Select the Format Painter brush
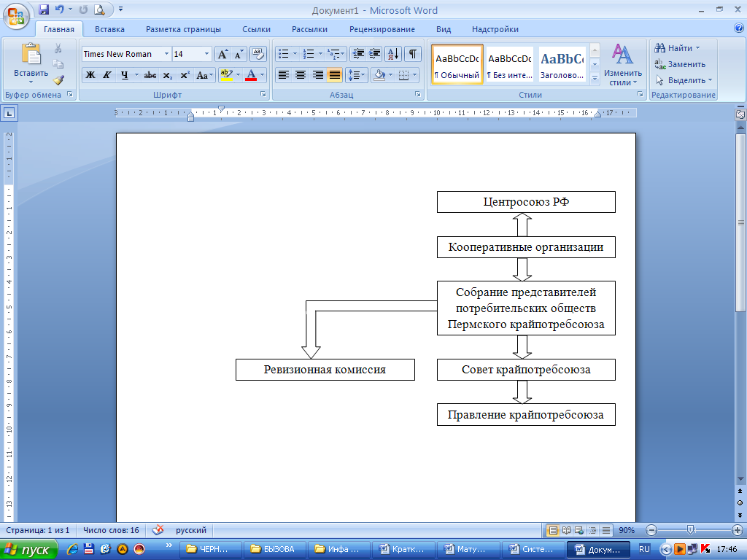The image size is (747, 560). [x=58, y=79]
